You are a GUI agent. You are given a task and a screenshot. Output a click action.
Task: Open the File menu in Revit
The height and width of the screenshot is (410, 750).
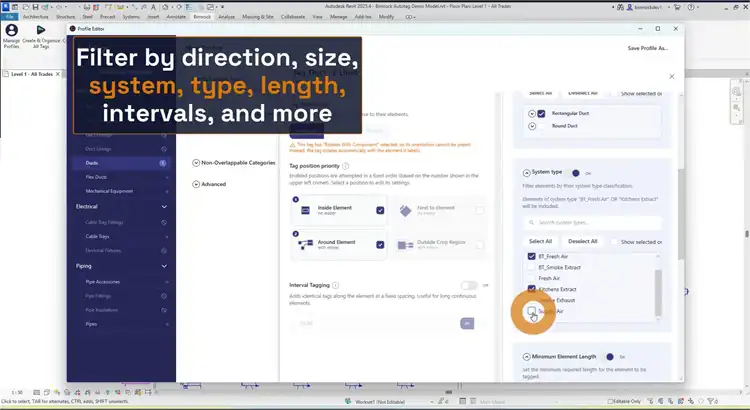[x=9, y=17]
